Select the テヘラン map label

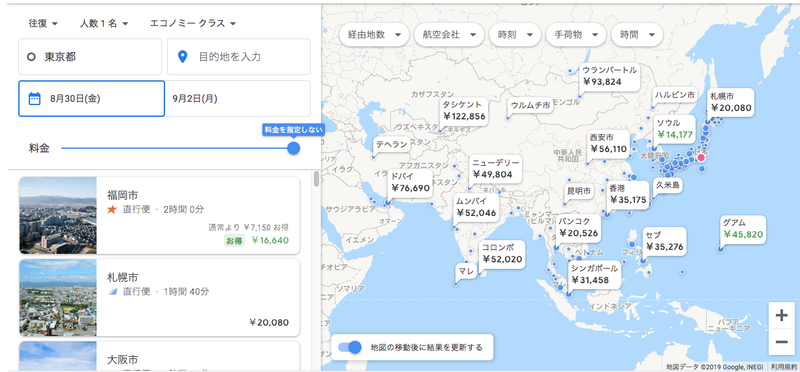pos(391,144)
